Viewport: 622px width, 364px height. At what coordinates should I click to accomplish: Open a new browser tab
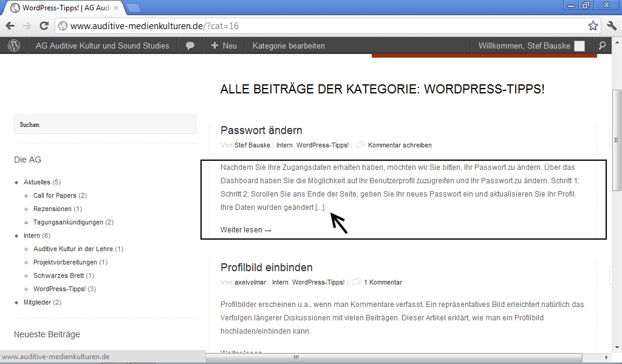click(x=133, y=8)
